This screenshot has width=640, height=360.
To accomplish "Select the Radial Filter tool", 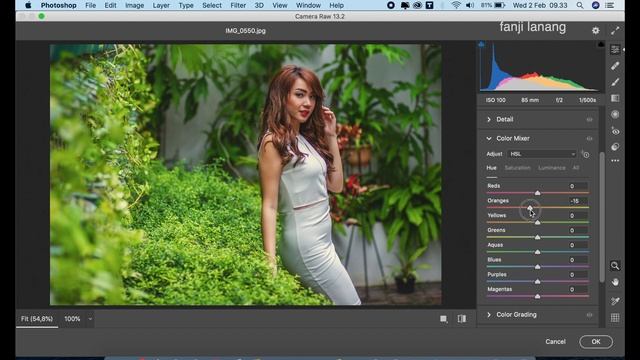I will coord(615,114).
